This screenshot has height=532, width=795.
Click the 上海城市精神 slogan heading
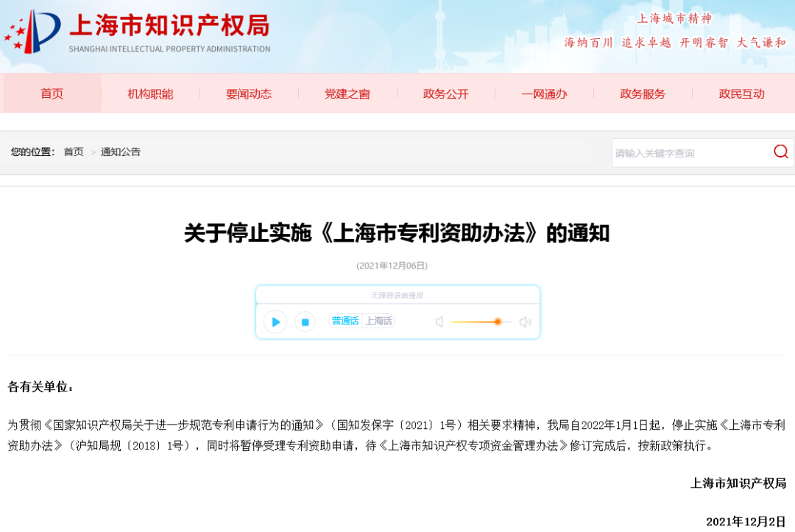tap(674, 18)
